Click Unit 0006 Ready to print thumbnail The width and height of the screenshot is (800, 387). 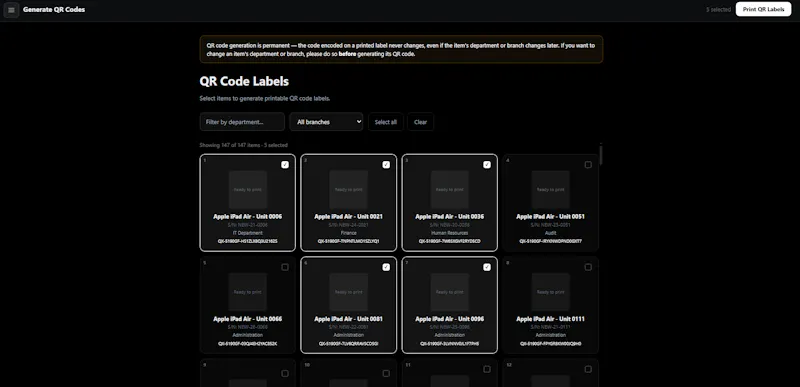point(247,190)
